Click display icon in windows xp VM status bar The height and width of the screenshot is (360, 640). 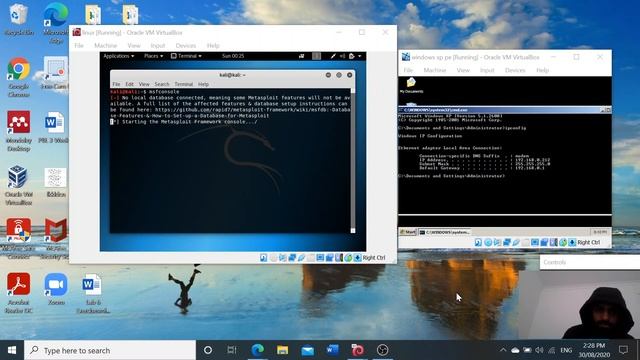(x=535, y=242)
